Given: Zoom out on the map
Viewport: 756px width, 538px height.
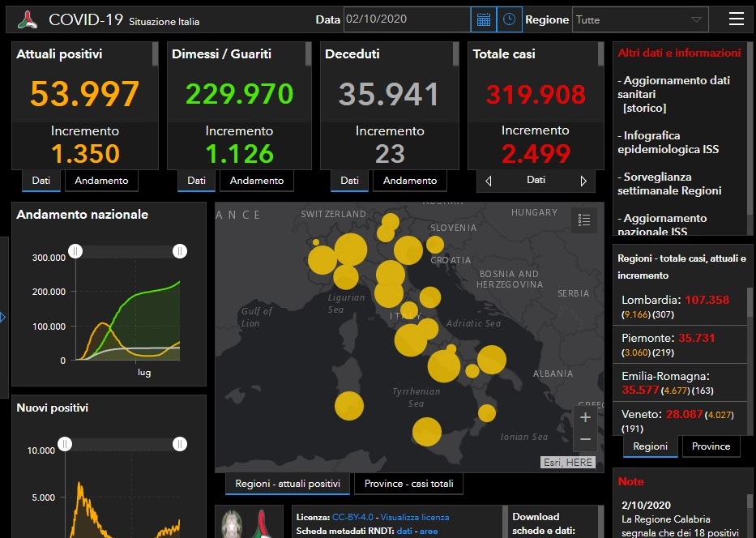Looking at the screenshot, I should pos(585,440).
